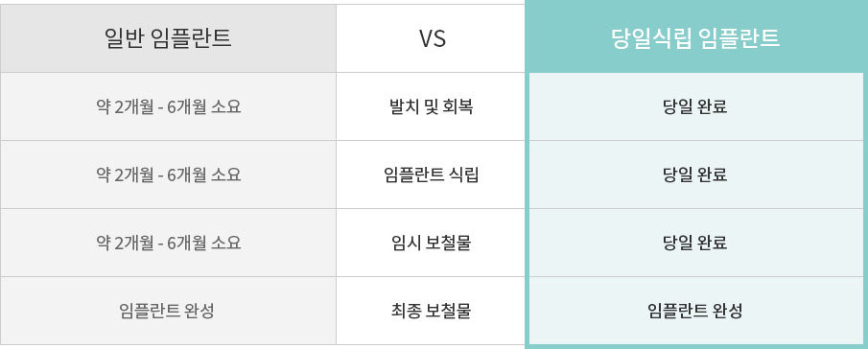
Task: Click the 당일식립 임플란트 teal header
Action: (695, 38)
